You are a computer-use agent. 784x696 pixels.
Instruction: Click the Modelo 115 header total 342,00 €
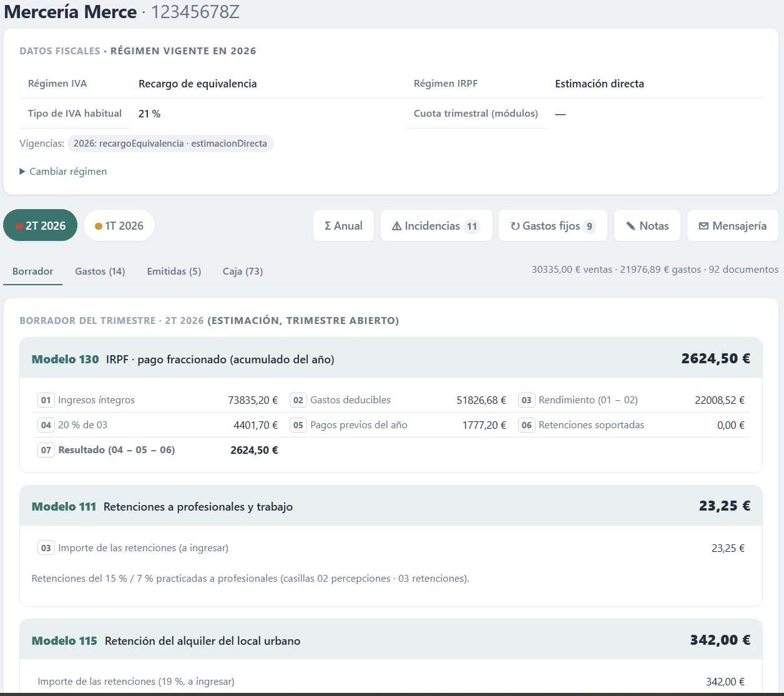[720, 640]
